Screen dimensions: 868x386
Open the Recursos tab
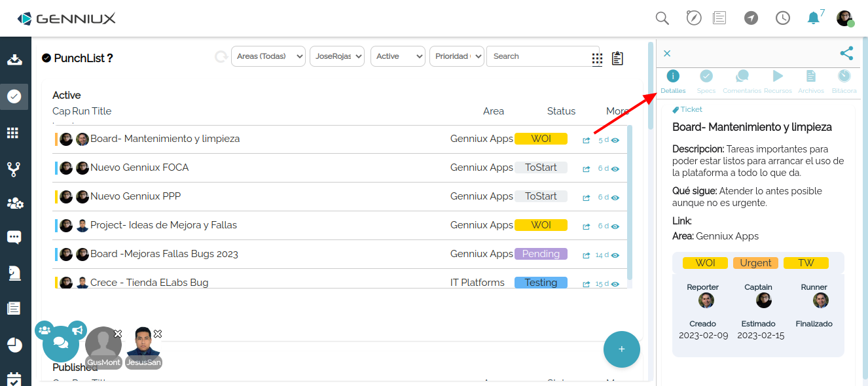click(778, 82)
